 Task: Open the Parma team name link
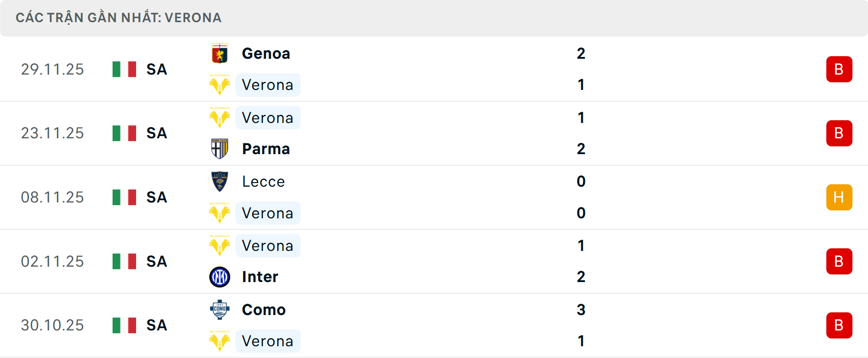(266, 149)
